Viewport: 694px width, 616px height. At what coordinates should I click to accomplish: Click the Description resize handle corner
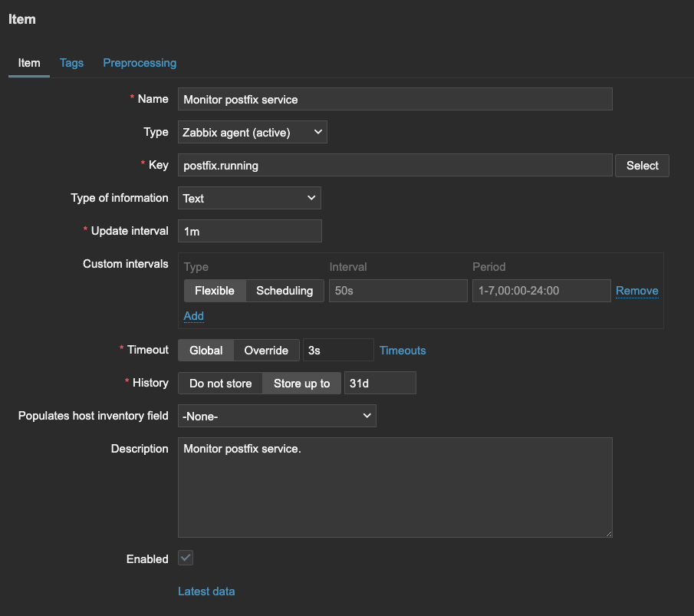tap(609, 534)
